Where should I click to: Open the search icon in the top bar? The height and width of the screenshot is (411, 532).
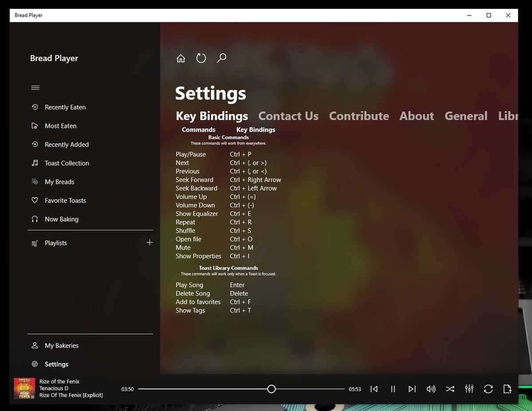(222, 58)
